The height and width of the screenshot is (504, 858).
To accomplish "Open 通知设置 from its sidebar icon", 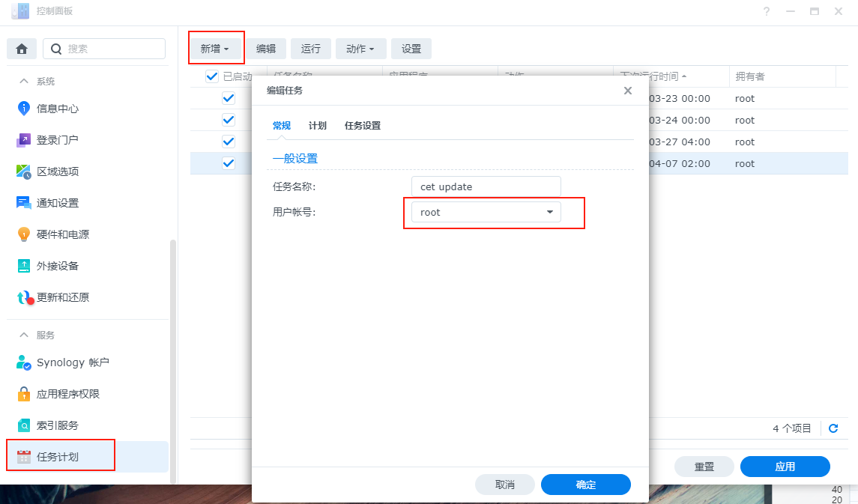I will pyautogui.click(x=23, y=203).
